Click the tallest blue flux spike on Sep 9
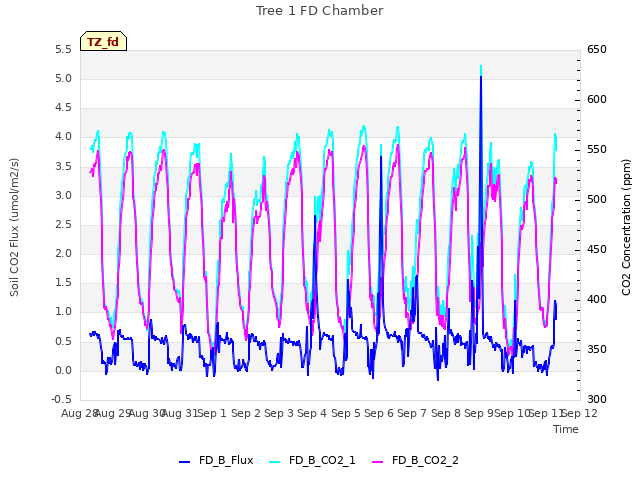640x480 pixels. [x=481, y=78]
